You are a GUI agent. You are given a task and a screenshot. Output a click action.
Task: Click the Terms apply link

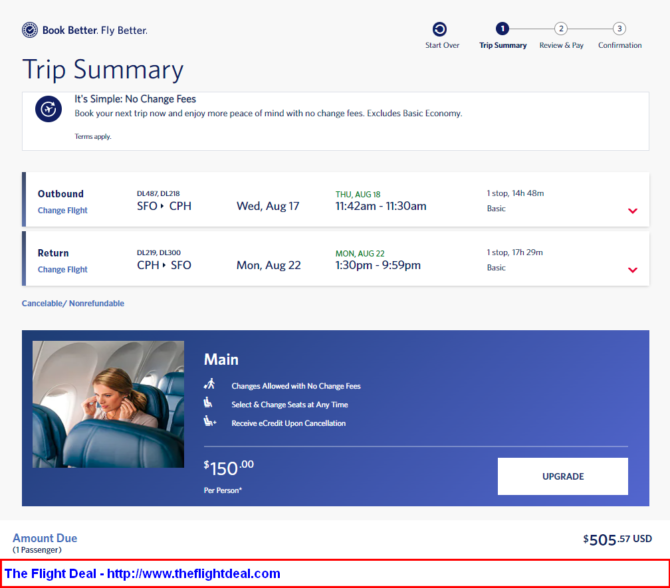[93, 136]
